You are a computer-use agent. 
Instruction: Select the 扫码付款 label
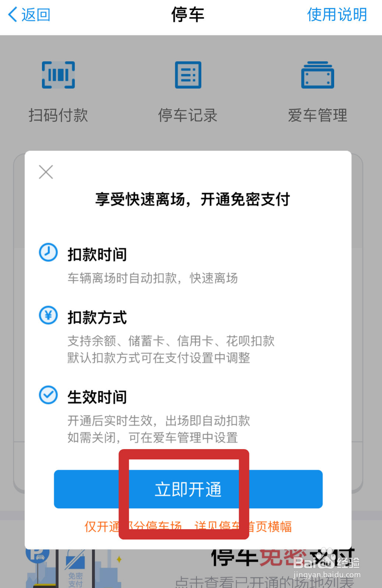[x=58, y=115]
